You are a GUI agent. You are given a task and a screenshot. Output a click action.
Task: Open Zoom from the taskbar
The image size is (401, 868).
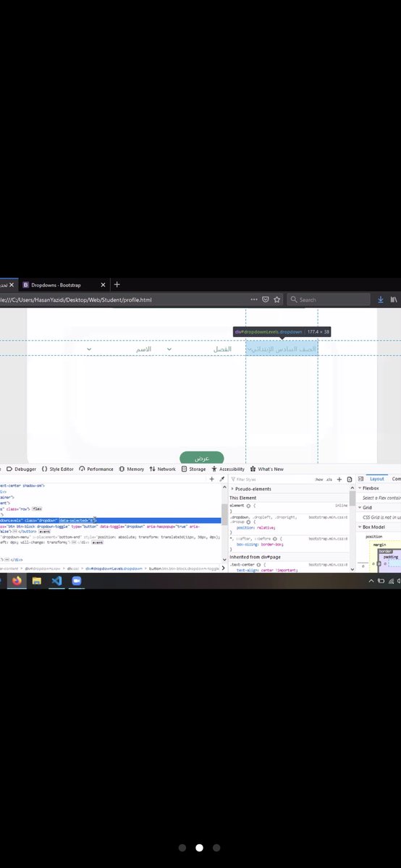tap(77, 581)
